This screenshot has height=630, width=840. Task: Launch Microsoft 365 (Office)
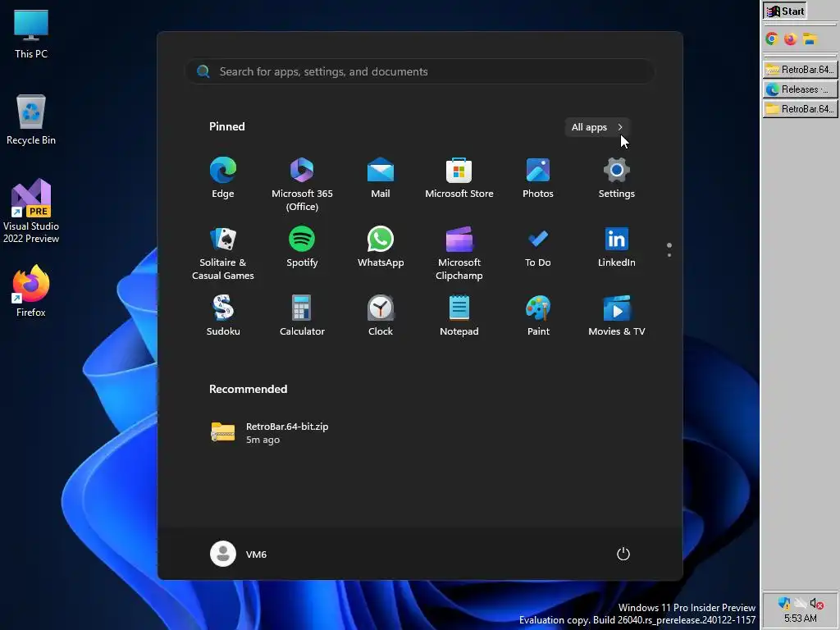(302, 185)
